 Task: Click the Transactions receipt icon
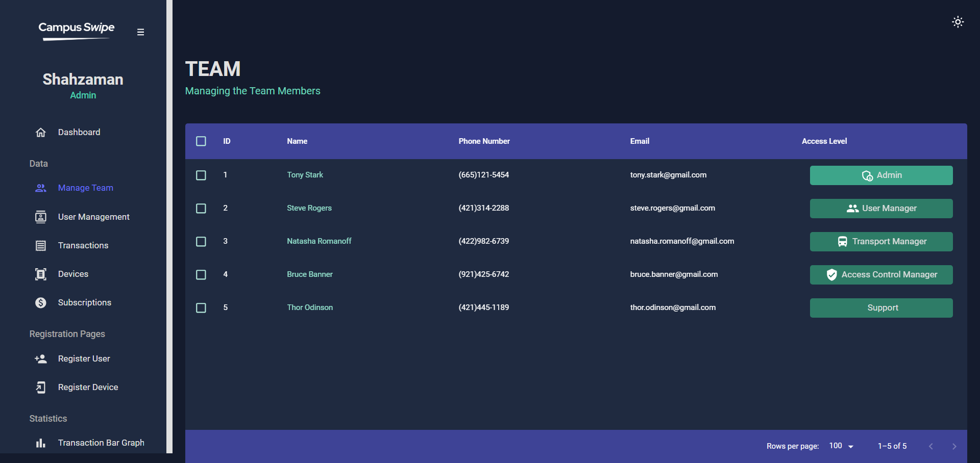(41, 246)
